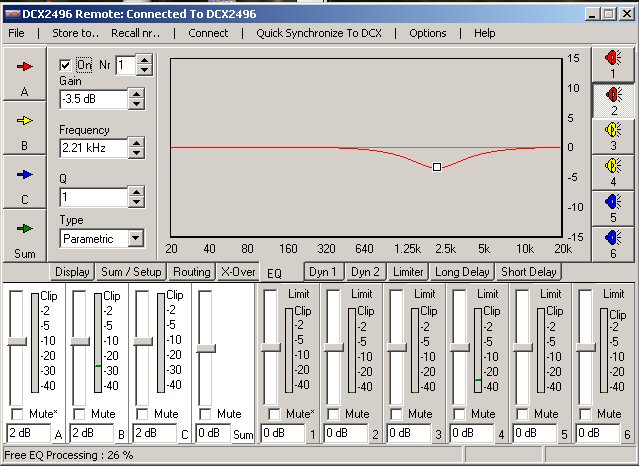Select output 5 blue speaker icon
This screenshot has width=639, height=466.
point(613,201)
